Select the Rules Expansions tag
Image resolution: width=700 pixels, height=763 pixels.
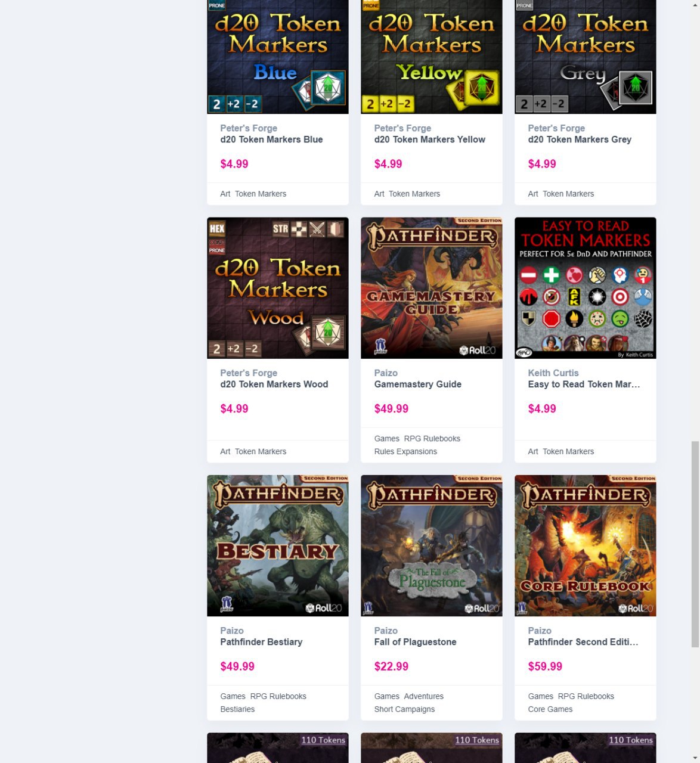coord(405,452)
